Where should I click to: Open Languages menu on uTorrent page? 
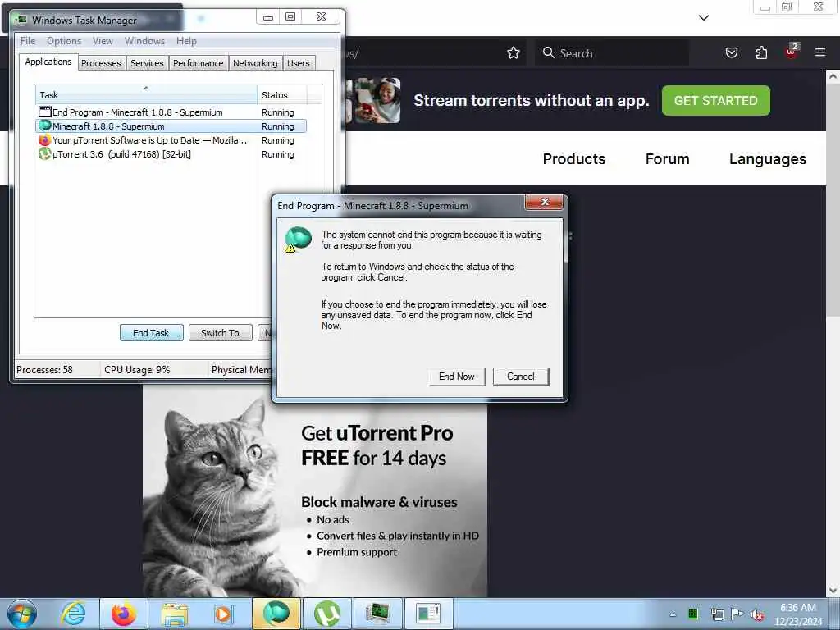click(767, 159)
